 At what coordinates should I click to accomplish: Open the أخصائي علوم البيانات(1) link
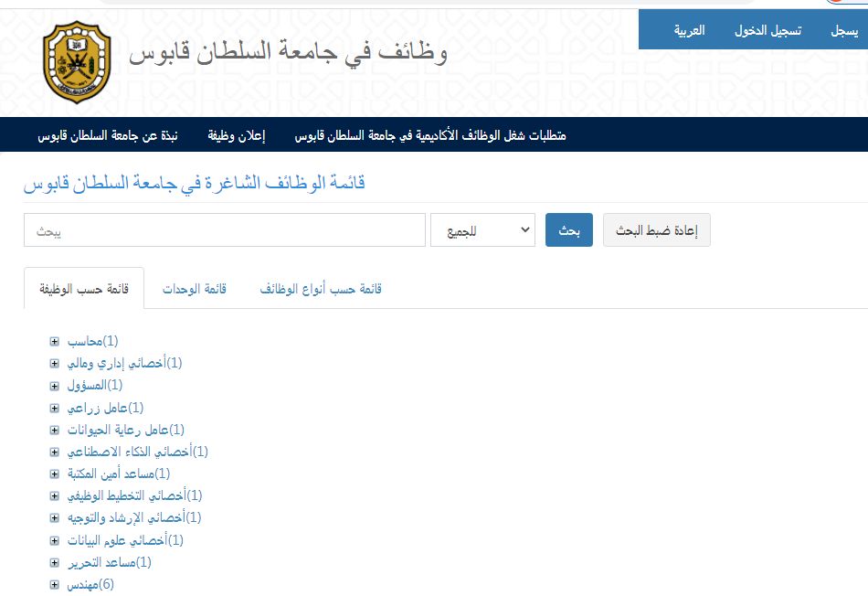pos(125,540)
